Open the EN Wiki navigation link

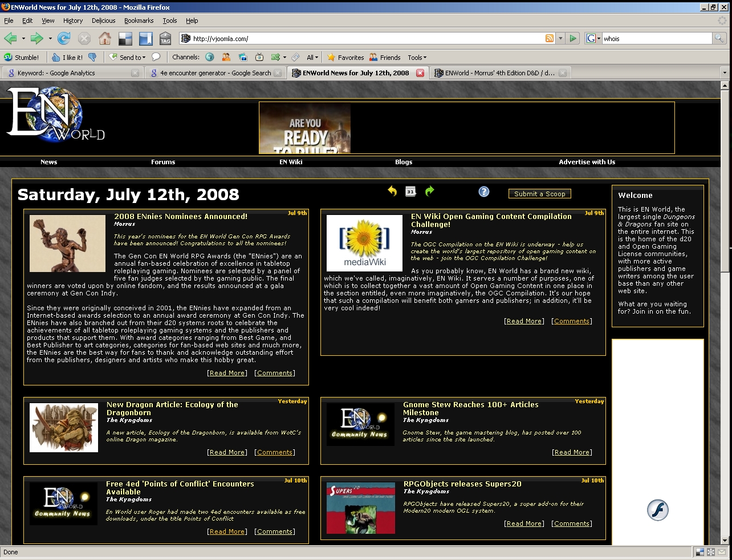click(291, 162)
